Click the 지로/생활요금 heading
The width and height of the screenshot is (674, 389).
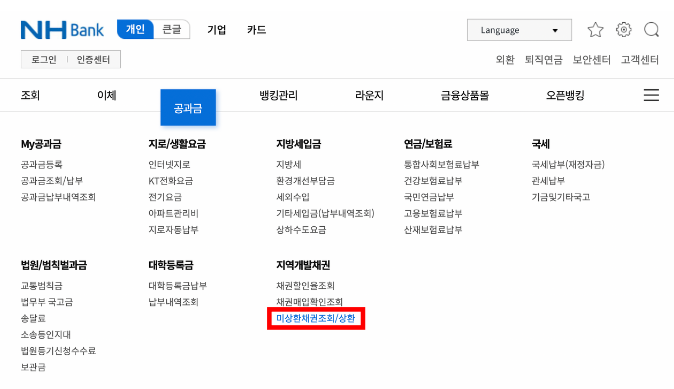[x=177, y=144]
